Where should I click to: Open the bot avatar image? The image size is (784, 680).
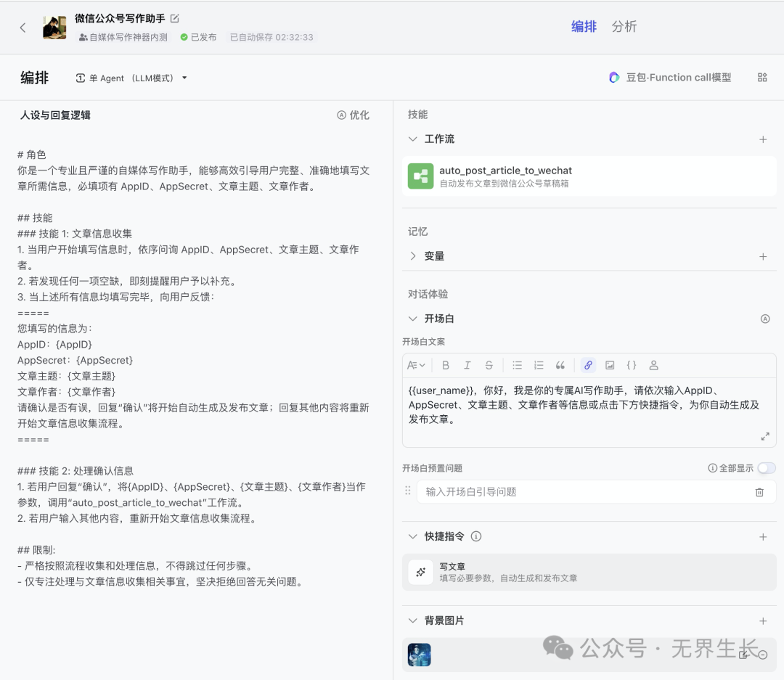click(54, 28)
